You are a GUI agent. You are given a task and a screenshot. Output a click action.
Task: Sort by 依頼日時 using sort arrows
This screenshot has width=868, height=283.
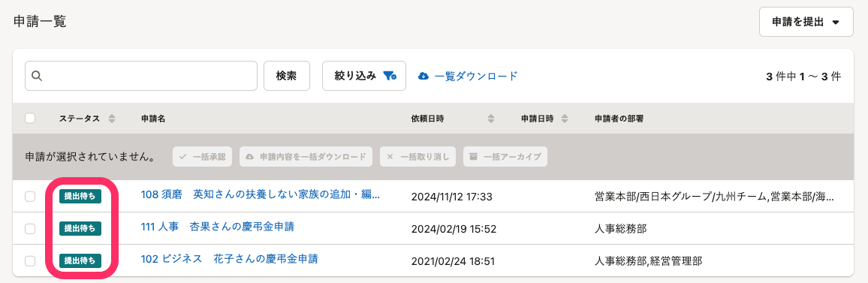click(490, 119)
